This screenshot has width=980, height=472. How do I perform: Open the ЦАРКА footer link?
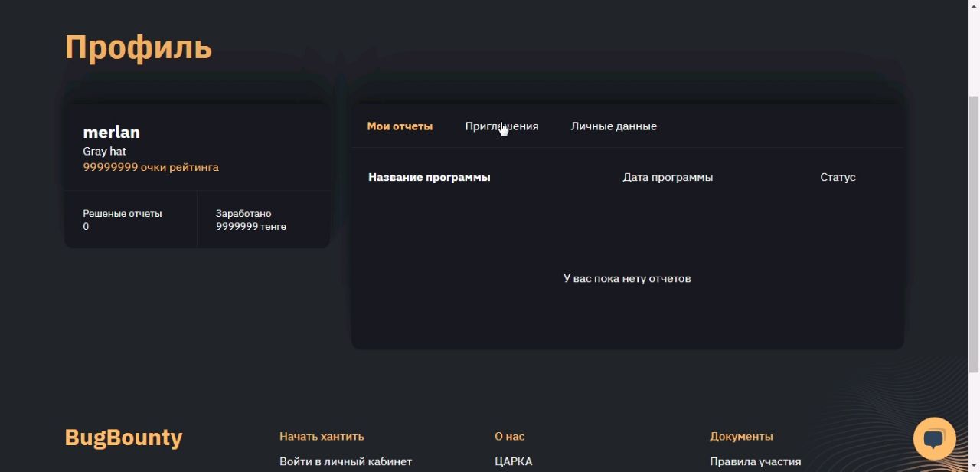[x=513, y=461]
